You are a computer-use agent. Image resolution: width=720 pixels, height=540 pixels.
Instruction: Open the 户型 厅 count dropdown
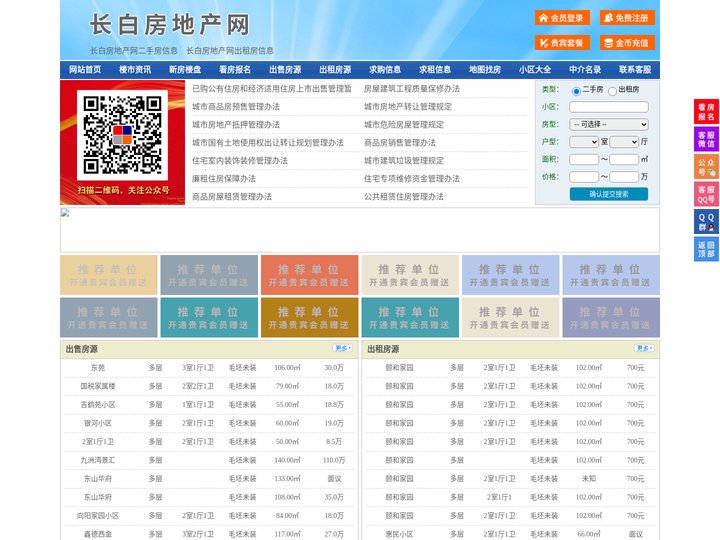(624, 142)
